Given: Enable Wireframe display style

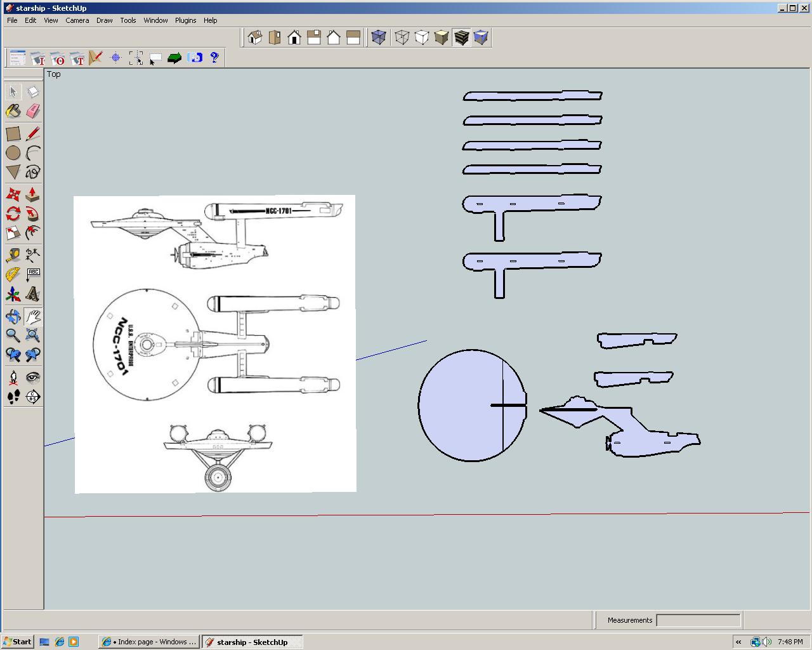Looking at the screenshot, I should pos(402,37).
